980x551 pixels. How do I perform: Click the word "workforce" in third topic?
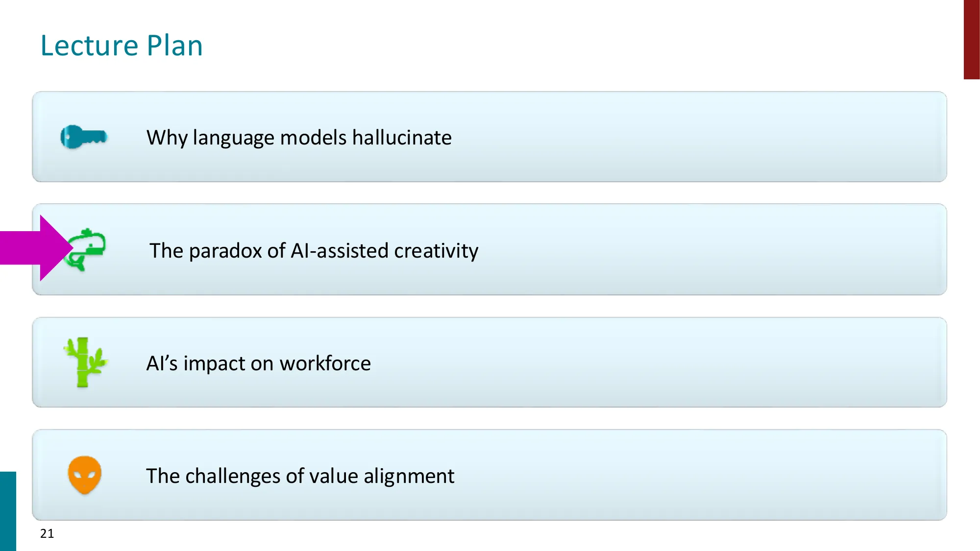325,363
